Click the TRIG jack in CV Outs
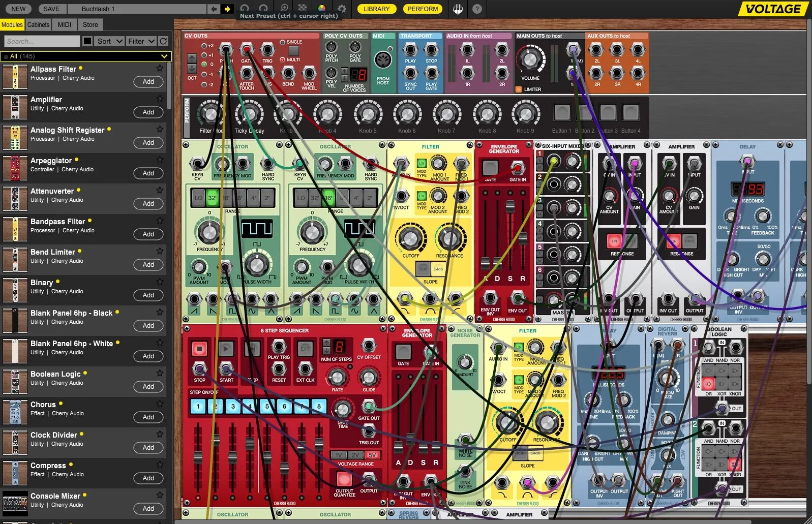Screen dimensions: 812x524 click(x=267, y=50)
